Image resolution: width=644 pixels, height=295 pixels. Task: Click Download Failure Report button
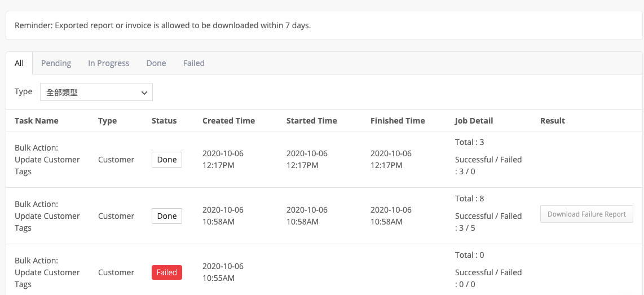[x=586, y=214]
